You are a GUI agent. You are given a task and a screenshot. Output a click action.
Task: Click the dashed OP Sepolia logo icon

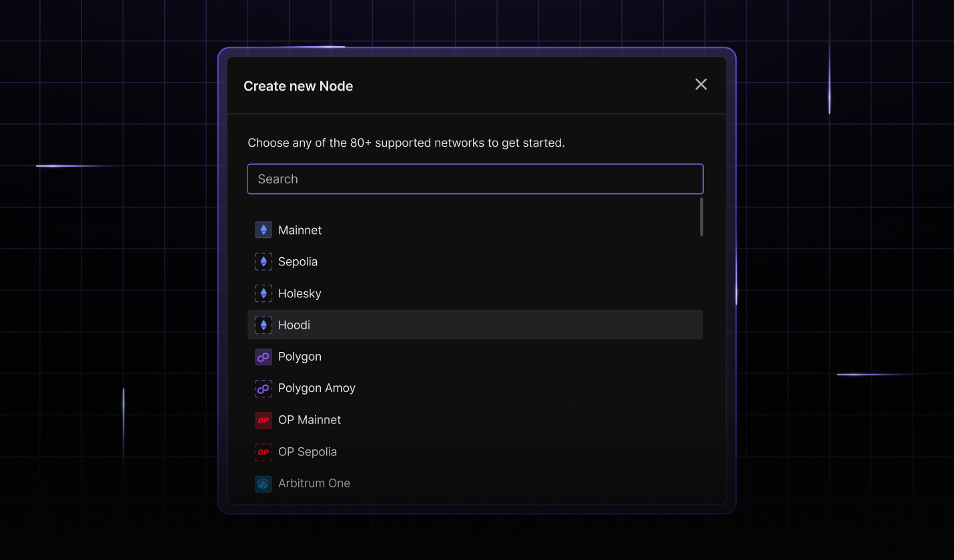coord(263,451)
